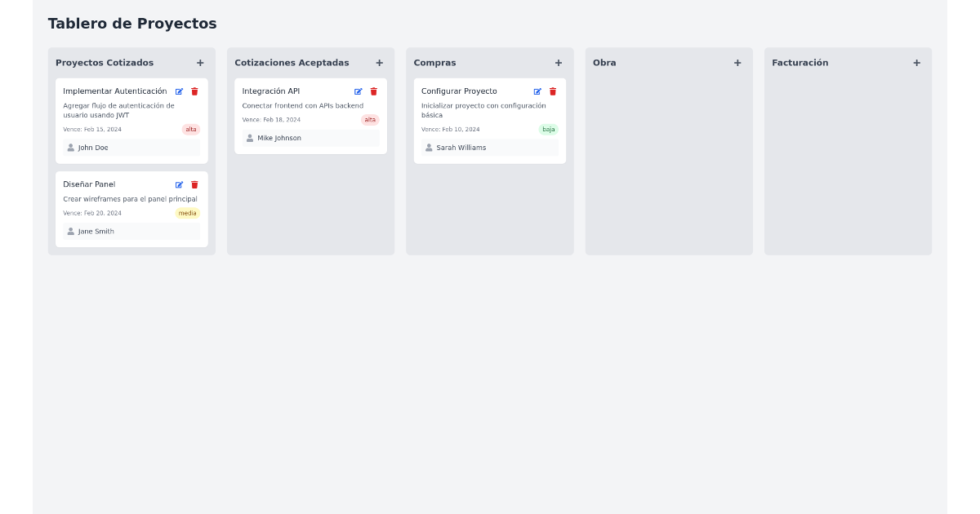Click the alta priority badge on Integración API

(x=370, y=119)
